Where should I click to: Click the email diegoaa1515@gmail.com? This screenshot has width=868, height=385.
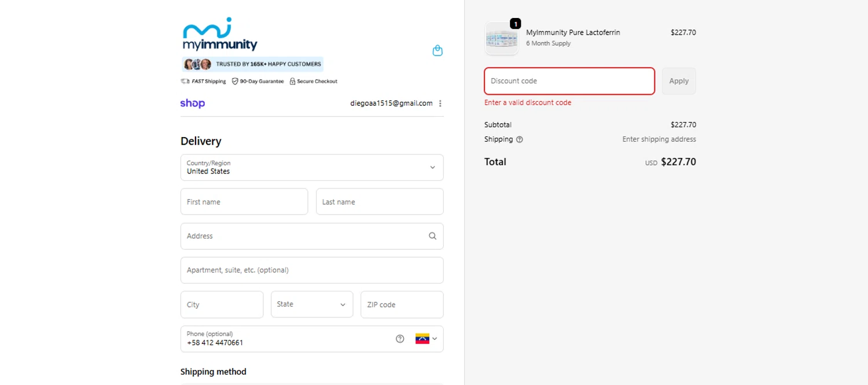(x=391, y=103)
